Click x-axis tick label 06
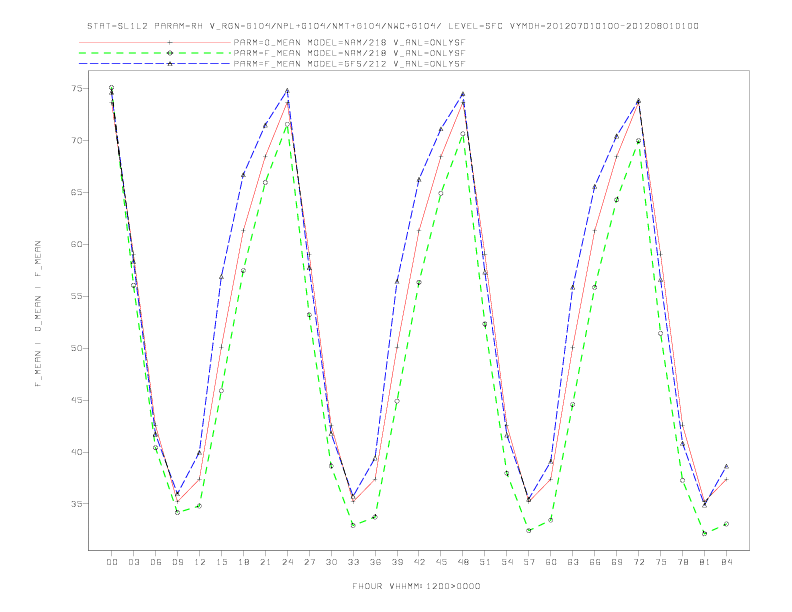792x612 pixels. click(156, 562)
